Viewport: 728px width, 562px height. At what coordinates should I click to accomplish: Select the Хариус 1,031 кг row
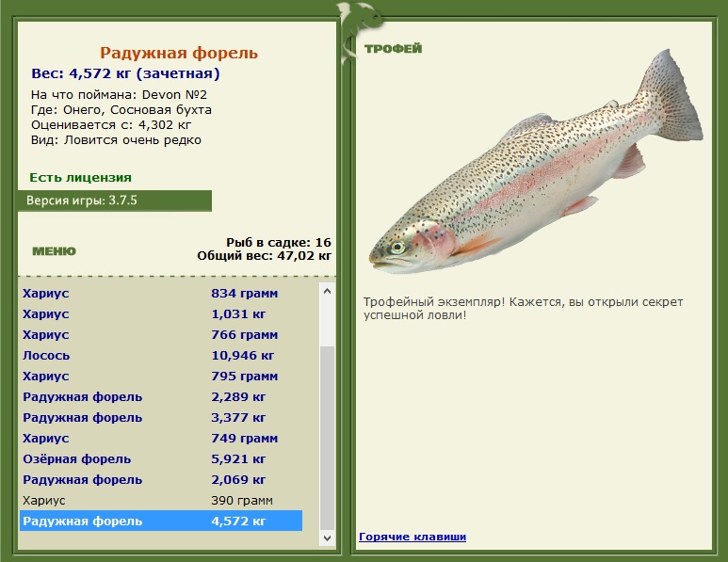[x=161, y=314]
